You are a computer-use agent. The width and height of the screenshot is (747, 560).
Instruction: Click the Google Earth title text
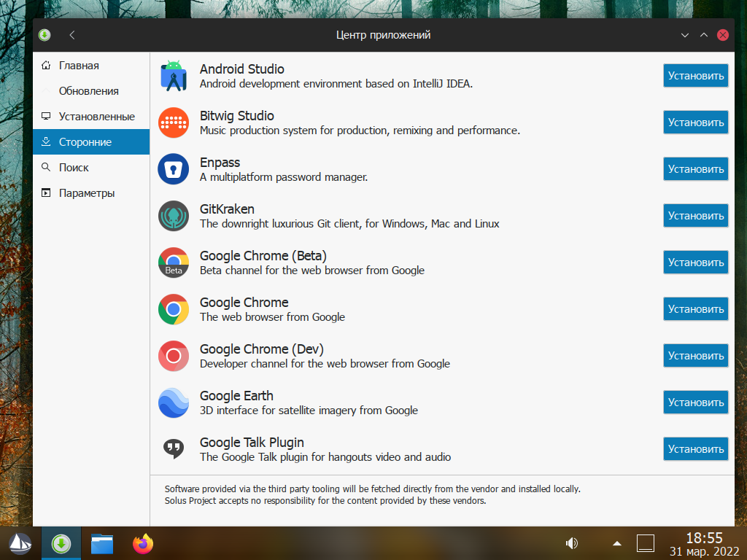tap(236, 396)
